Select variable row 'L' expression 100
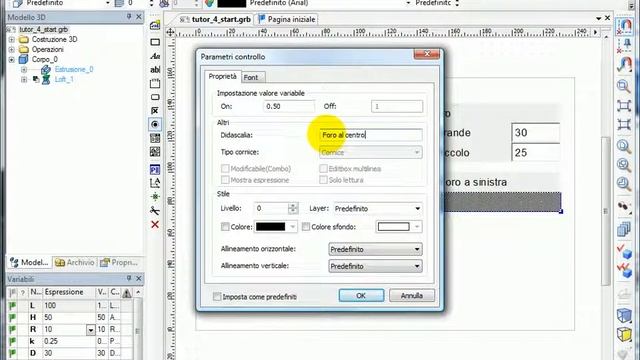The height and width of the screenshot is (360, 640). pos(69,305)
